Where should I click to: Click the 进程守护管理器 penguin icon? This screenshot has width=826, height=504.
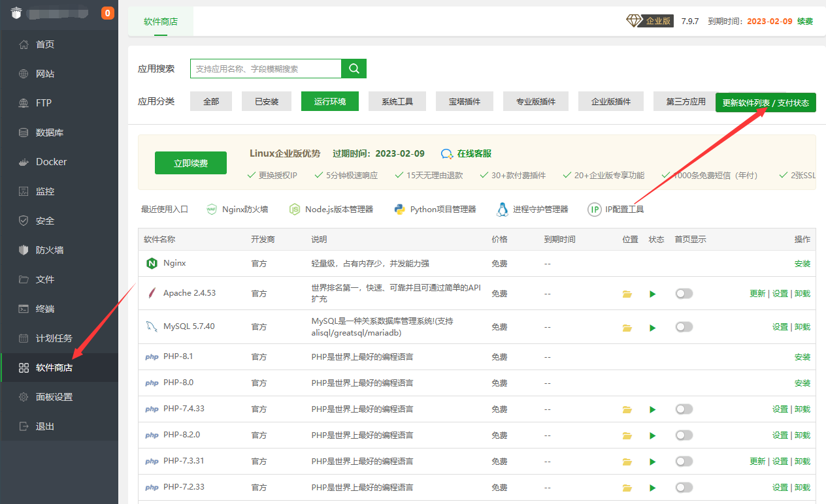(x=503, y=210)
